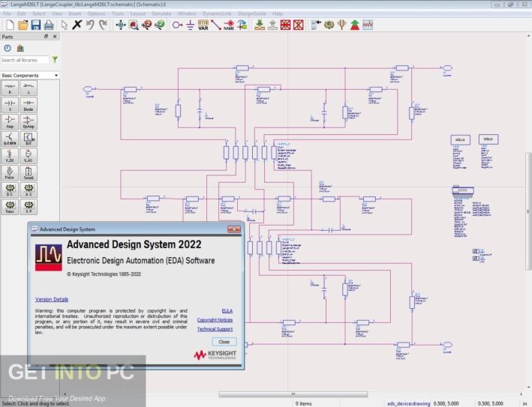Open the Insert menu
Image resolution: width=532 pixels, height=407 pixels.
coord(74,13)
